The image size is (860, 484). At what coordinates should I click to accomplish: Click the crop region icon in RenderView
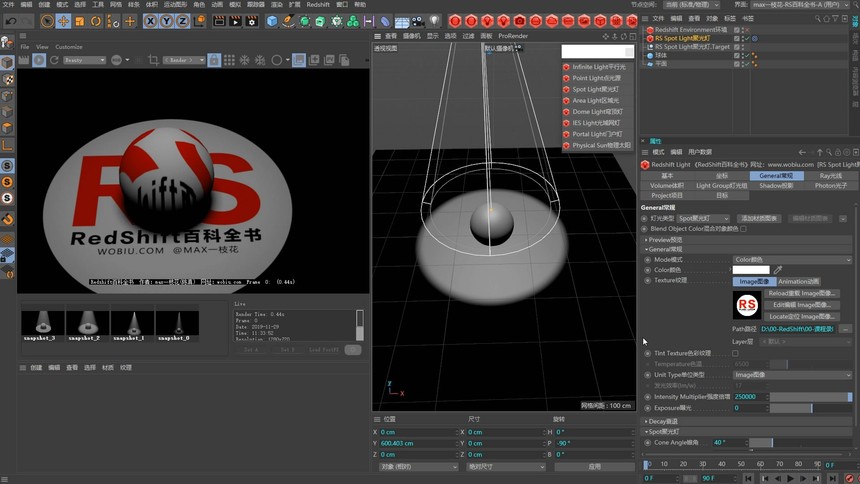[153, 60]
